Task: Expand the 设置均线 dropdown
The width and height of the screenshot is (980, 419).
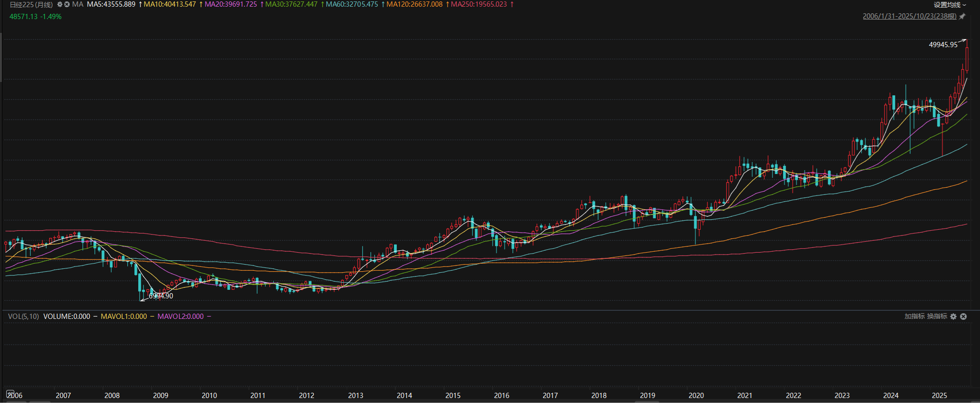Action: [x=950, y=5]
